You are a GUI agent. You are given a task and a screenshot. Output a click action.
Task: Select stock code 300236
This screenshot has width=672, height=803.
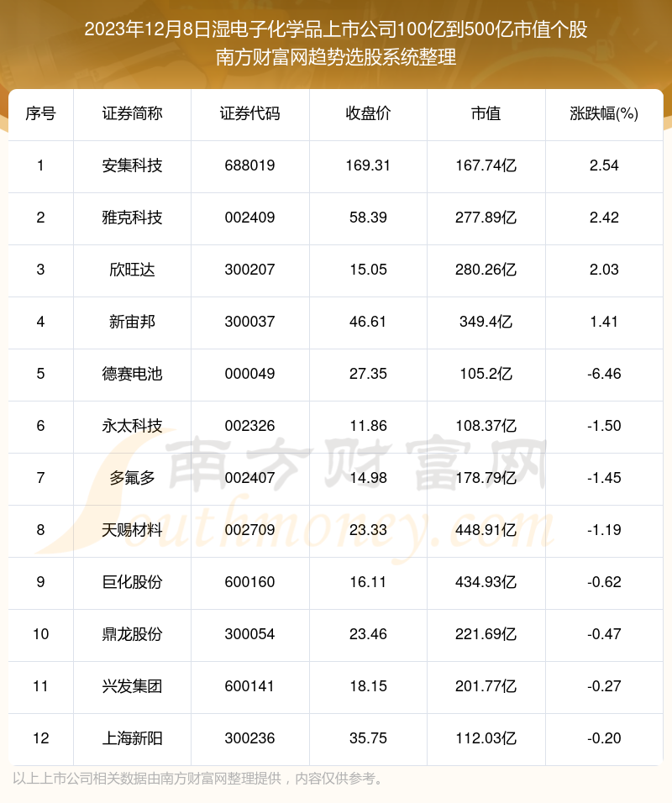pos(250,738)
